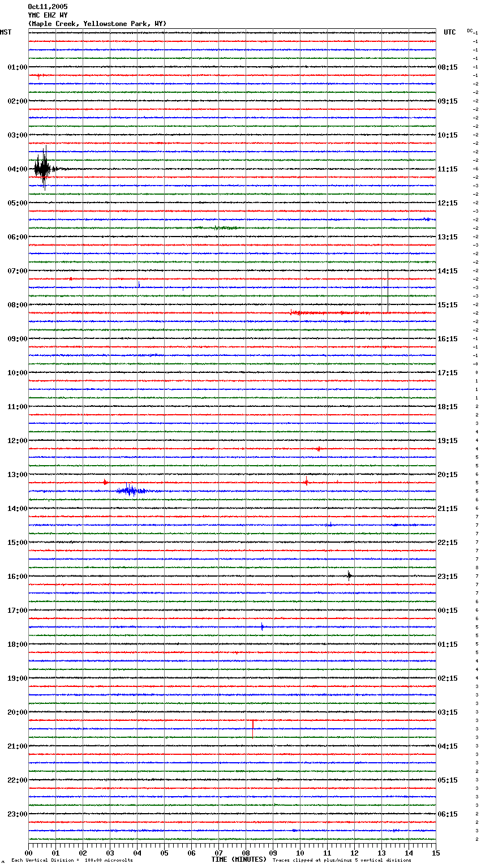481x868 pixels.
Task: Click the UTC column header
Action: pyautogui.click(x=450, y=32)
